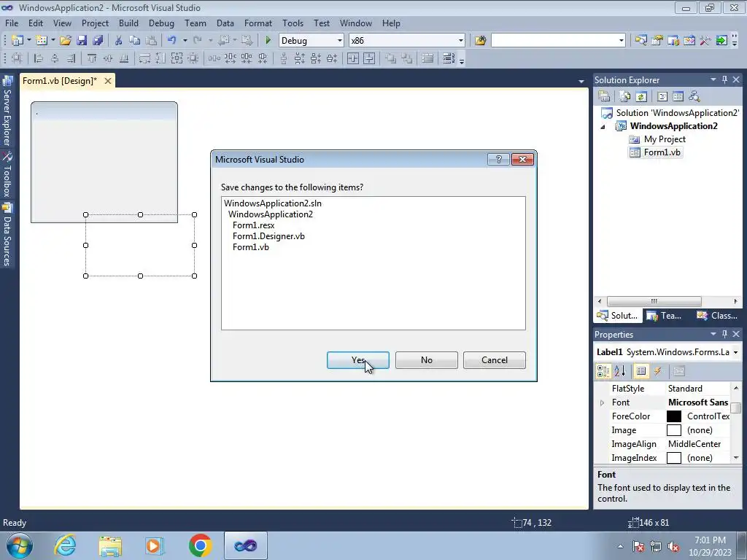Click the Align Lefts layout icon
The height and width of the screenshot is (560, 747).
pyautogui.click(x=39, y=58)
